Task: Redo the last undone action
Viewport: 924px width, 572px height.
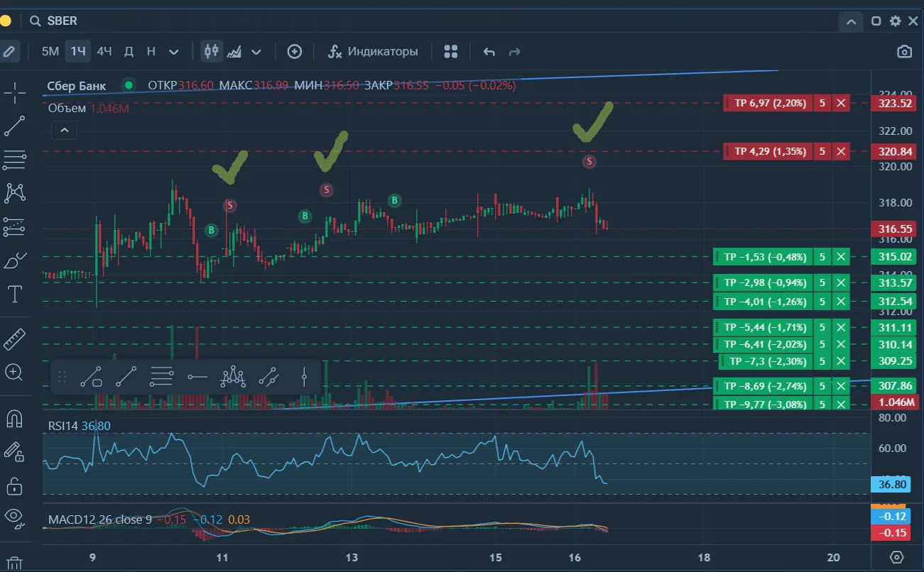Action: pyautogui.click(x=515, y=52)
